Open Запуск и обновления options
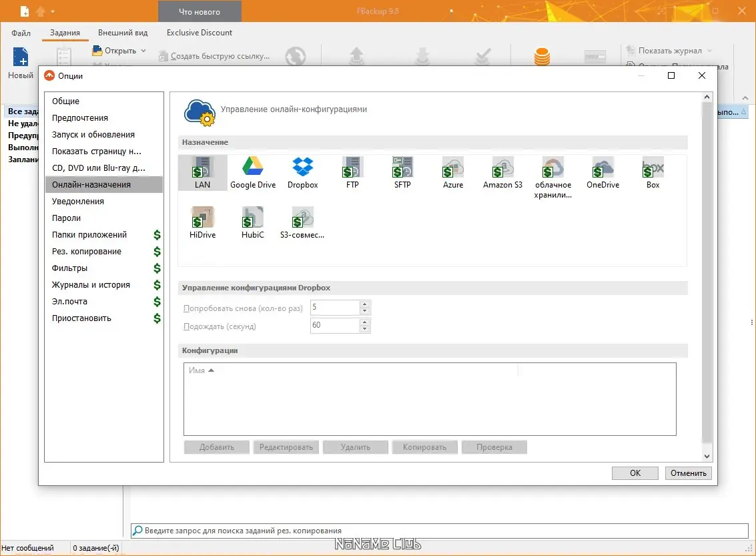Viewport: 756px width, 556px height. tap(103, 135)
